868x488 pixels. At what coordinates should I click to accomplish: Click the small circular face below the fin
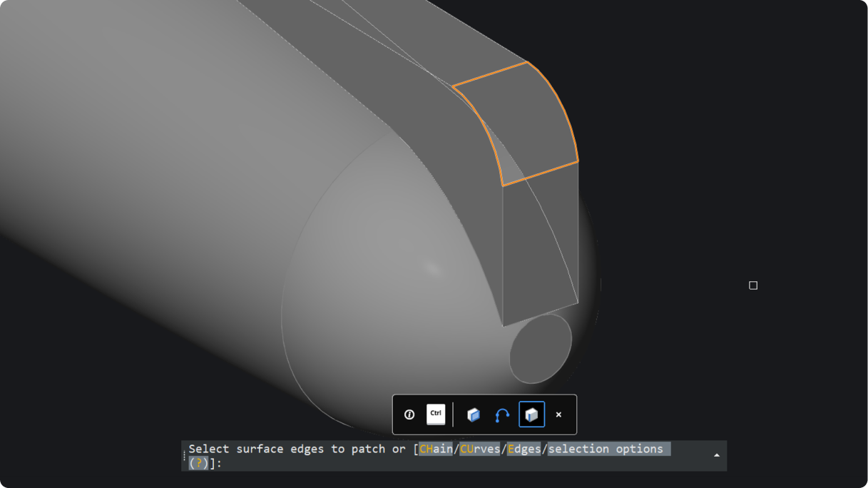click(x=541, y=348)
